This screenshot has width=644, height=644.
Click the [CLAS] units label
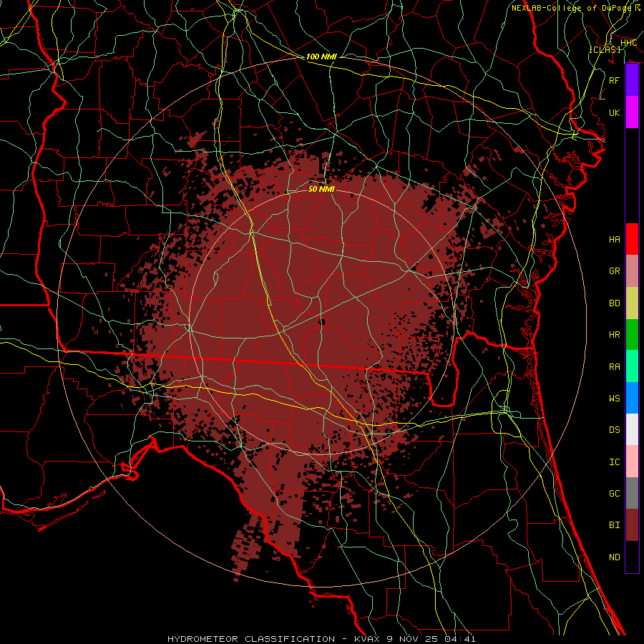tap(605, 49)
